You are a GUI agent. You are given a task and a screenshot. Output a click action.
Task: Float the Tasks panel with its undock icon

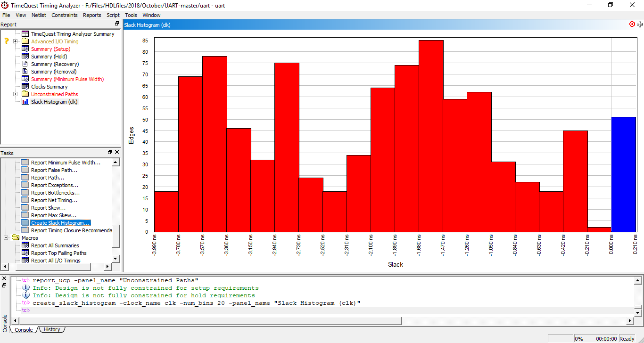pos(110,152)
